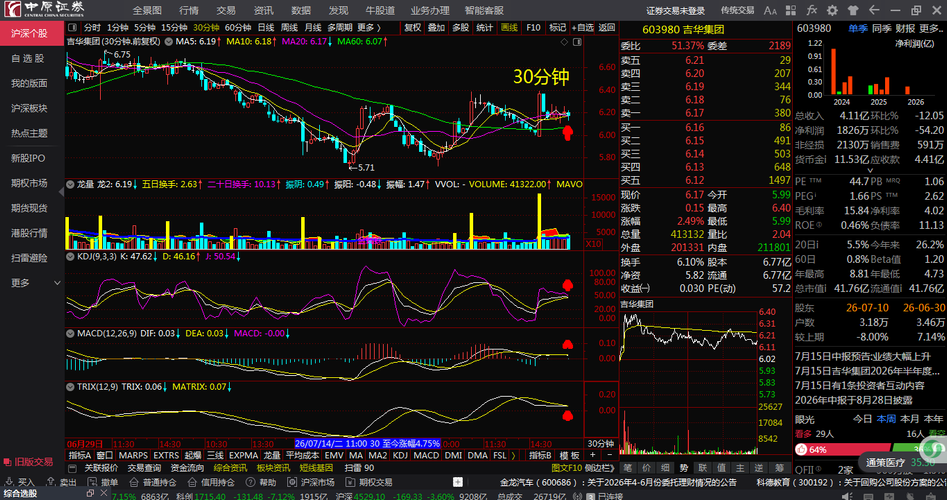Click the − zoom-out button after 模板
The width and height of the screenshot is (947, 500).
click(x=609, y=455)
